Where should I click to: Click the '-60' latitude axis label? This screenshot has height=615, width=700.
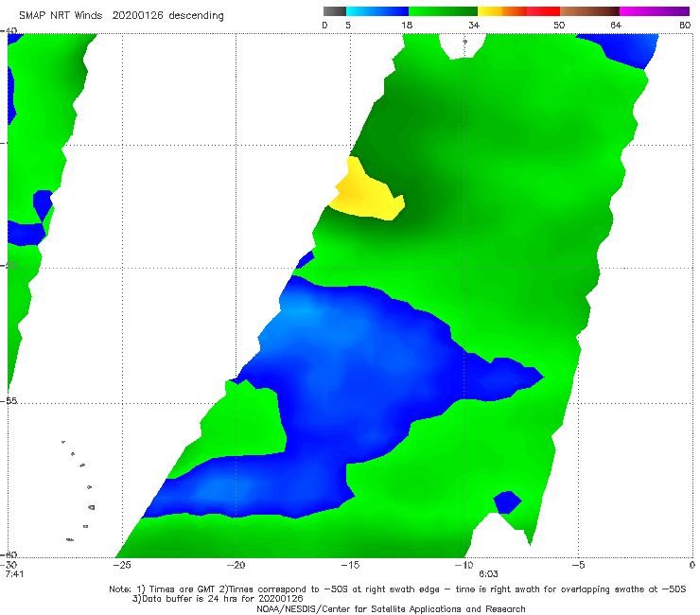coord(9,554)
